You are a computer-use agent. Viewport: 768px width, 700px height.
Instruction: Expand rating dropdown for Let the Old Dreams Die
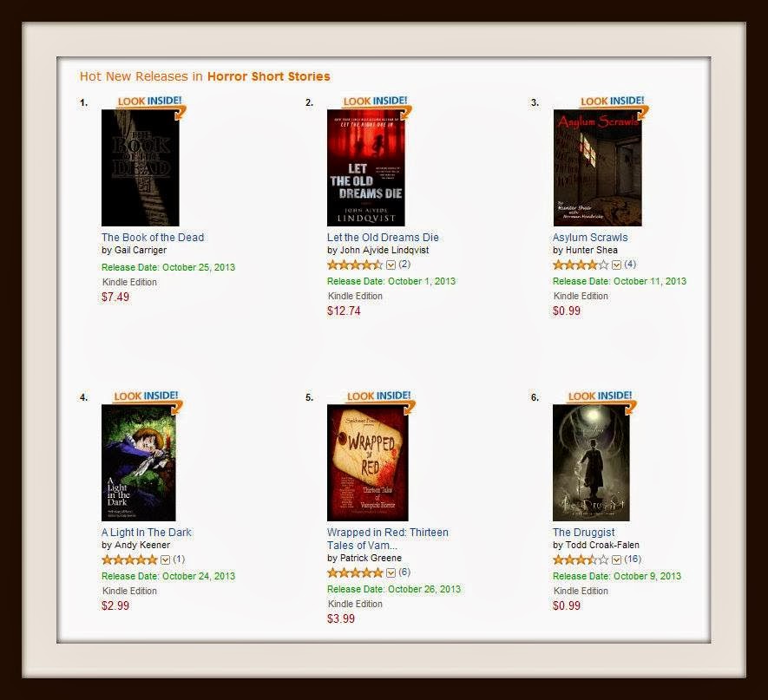[x=391, y=265]
